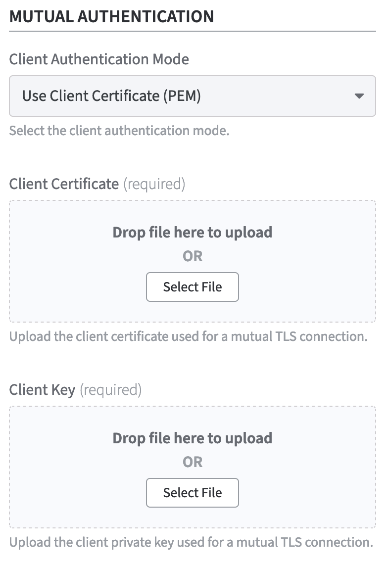The width and height of the screenshot is (392, 566).
Task: Click the 'Use Client Certificate (PEM)' selected value
Action: click(x=111, y=96)
